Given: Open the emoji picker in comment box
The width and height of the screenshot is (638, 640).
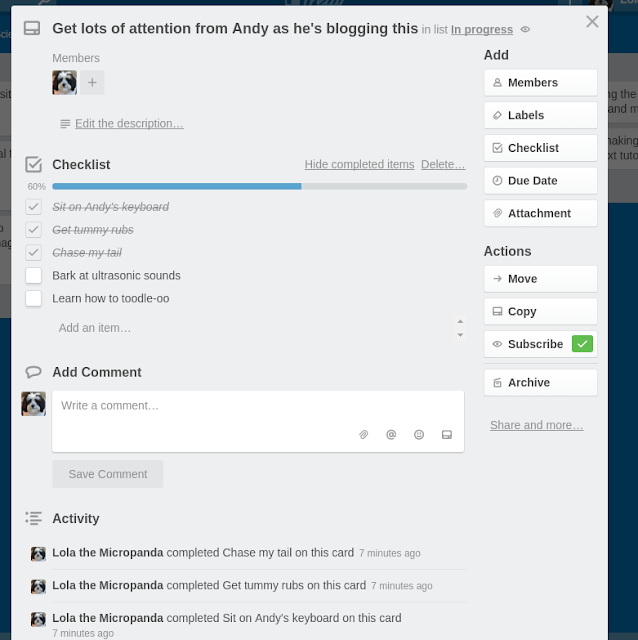Looking at the screenshot, I should pos(419,435).
